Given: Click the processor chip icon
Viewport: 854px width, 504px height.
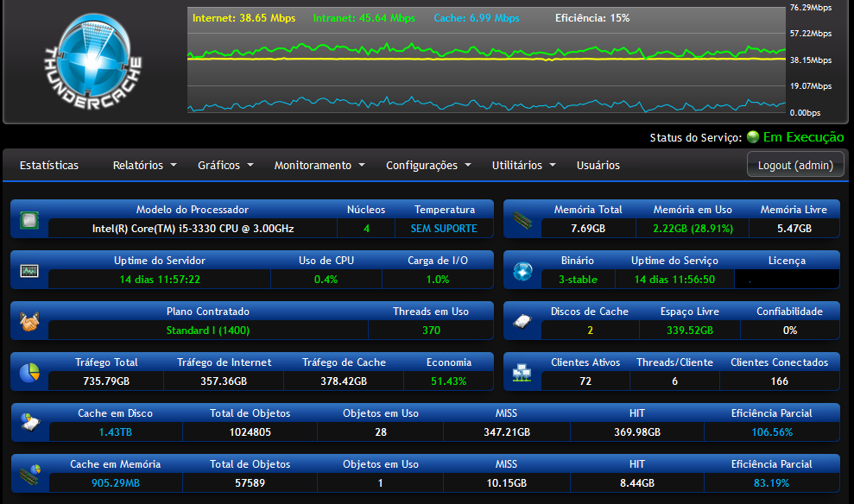Looking at the screenshot, I should [x=29, y=220].
